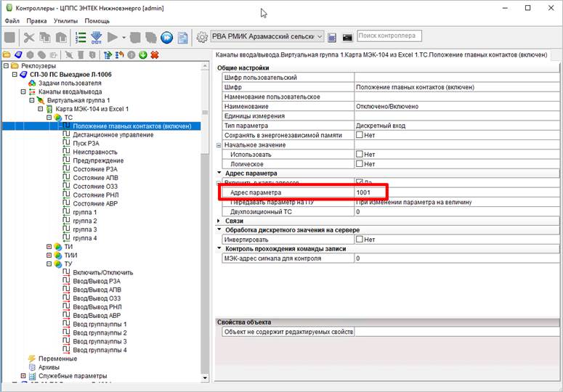Open the Файл menu
The height and width of the screenshot is (392, 563).
(12, 21)
